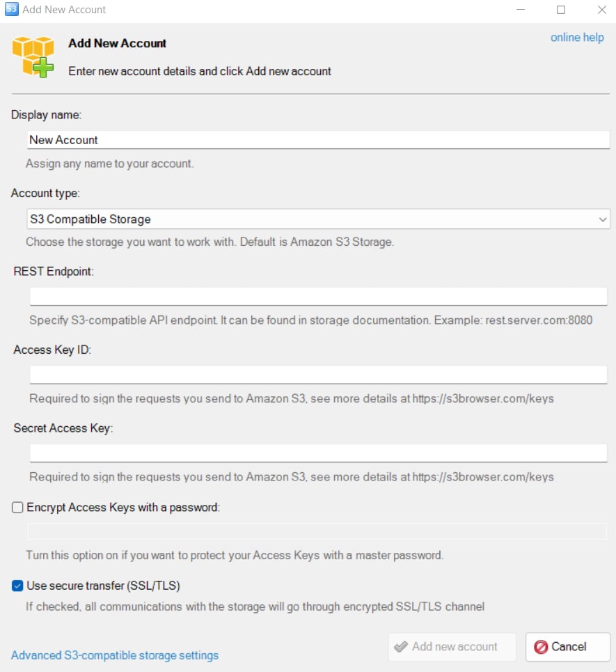Open the online help link
The image size is (616, 672).
click(577, 38)
